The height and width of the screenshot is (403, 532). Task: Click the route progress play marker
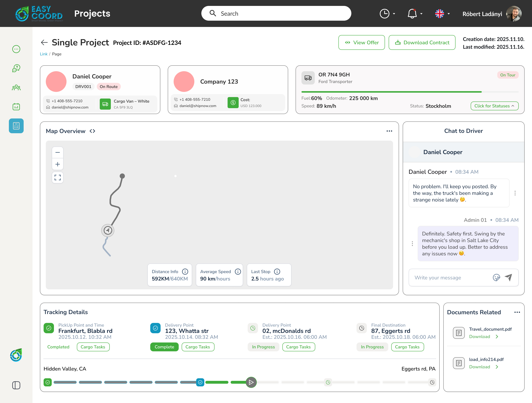pos(251,382)
